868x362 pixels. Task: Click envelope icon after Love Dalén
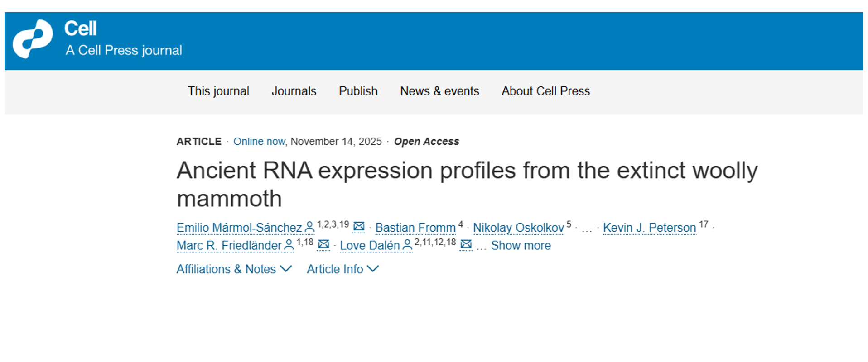pyautogui.click(x=466, y=244)
